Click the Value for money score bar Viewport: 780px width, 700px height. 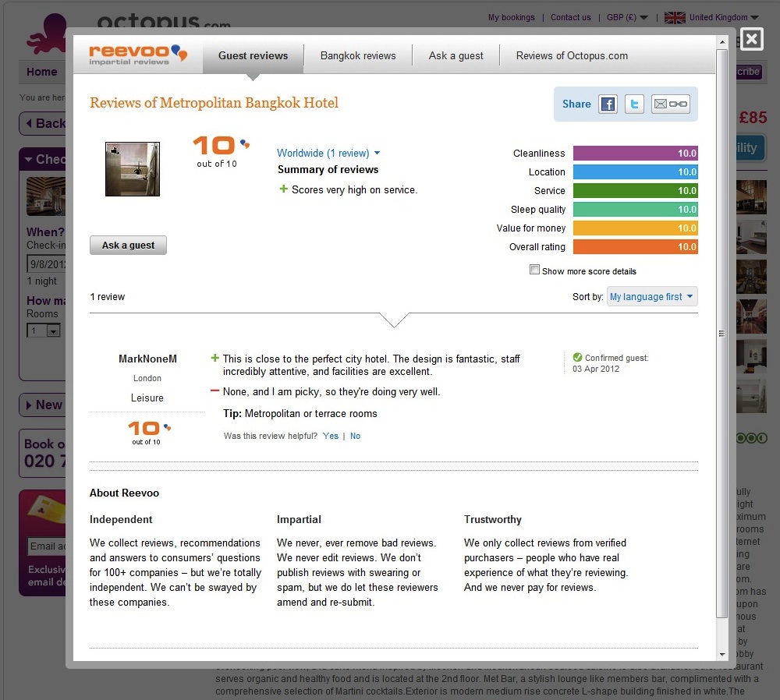[635, 228]
